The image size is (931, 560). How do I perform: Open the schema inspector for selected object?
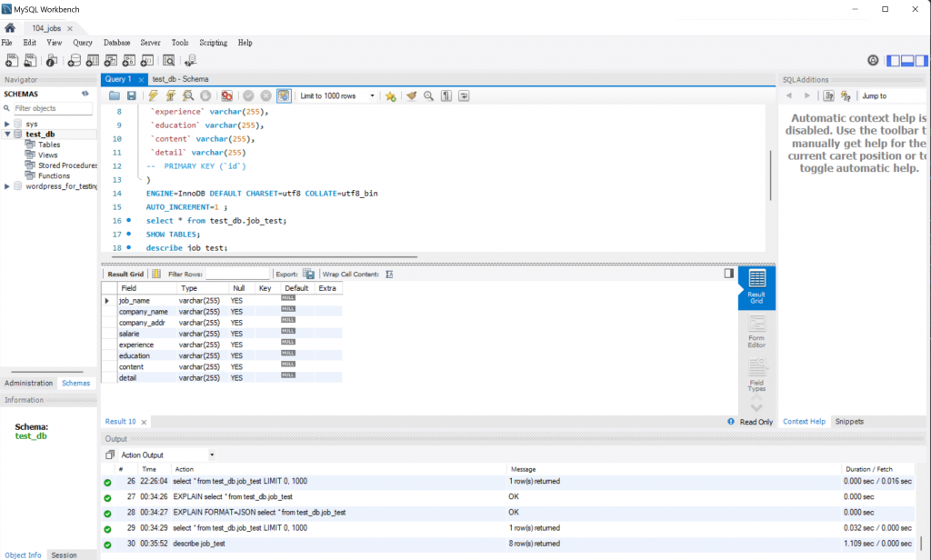[x=52, y=60]
